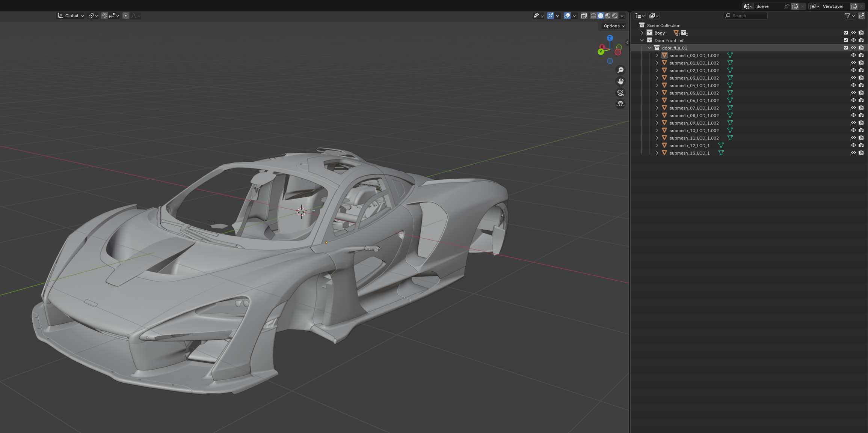Uncheck Body collection exclude checkbox
Image resolution: width=868 pixels, height=433 pixels.
click(x=846, y=33)
